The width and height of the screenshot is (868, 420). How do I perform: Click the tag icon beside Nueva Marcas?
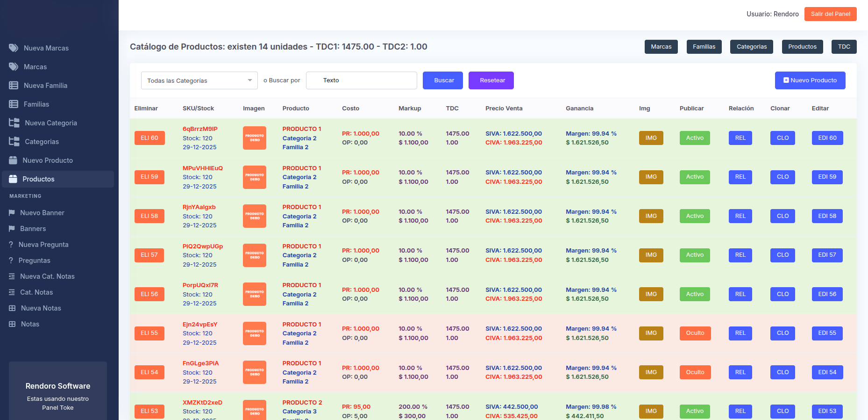coord(14,48)
